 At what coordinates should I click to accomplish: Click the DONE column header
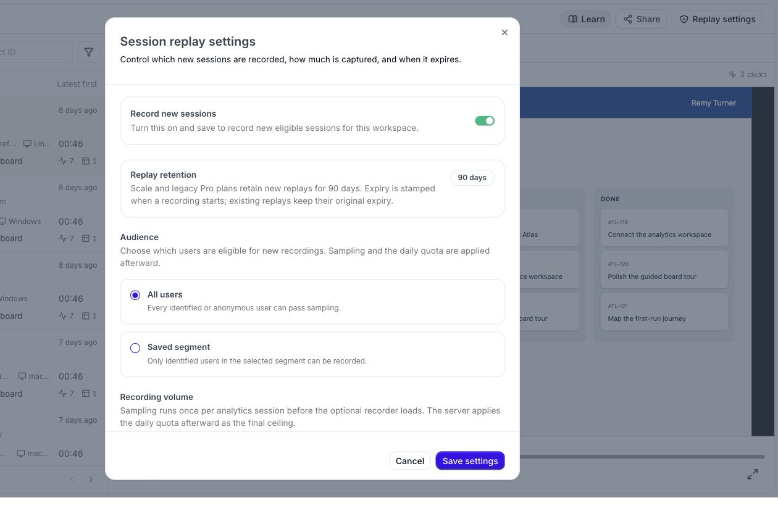(610, 199)
